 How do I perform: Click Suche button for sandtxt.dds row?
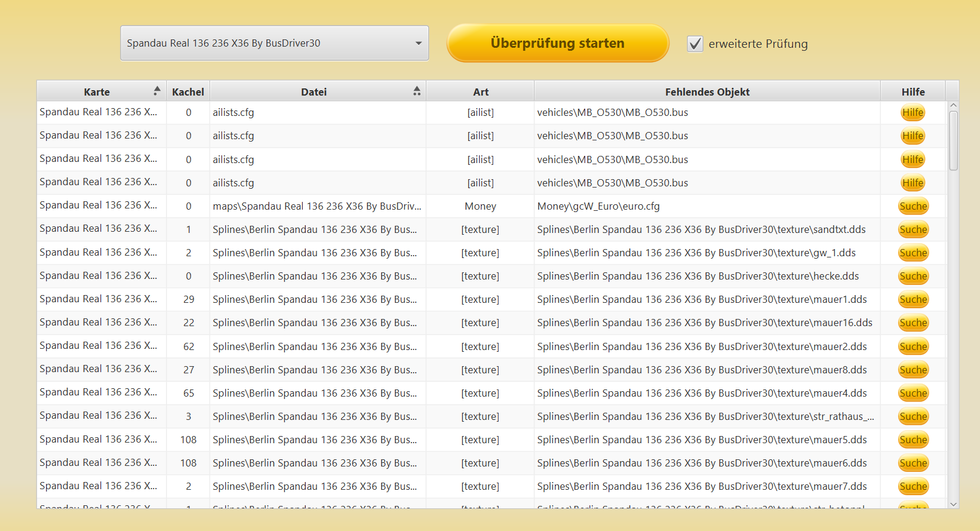(913, 229)
